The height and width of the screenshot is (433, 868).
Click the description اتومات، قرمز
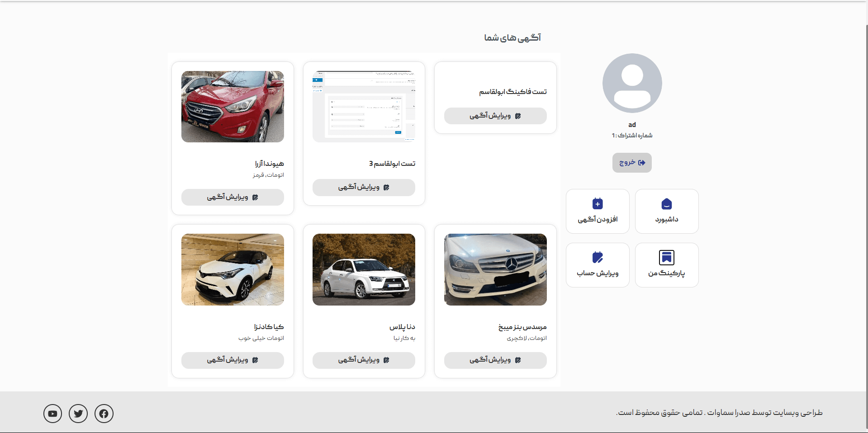268,175
